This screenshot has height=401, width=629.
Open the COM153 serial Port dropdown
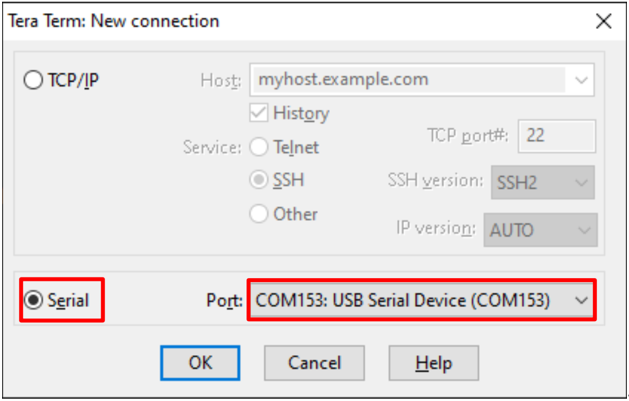[x=421, y=300]
